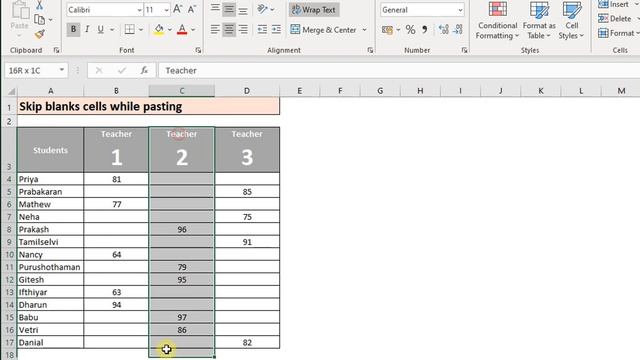Toggle Italic formatting

87,29
